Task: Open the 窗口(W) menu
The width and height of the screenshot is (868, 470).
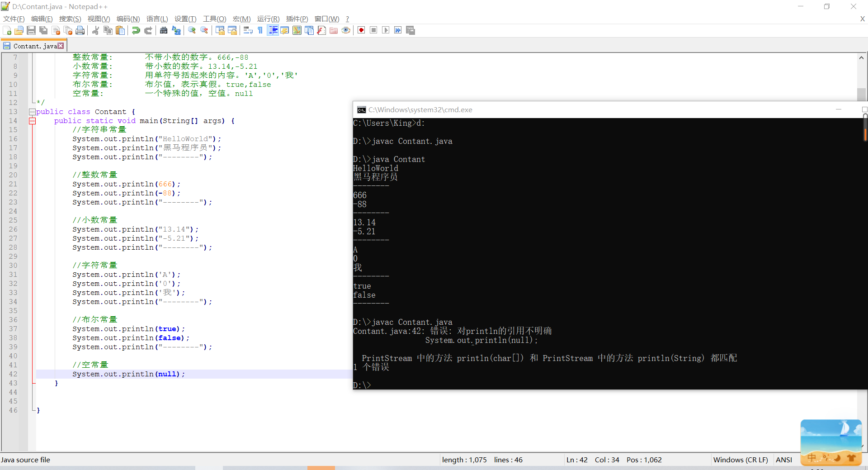Action: (327, 19)
